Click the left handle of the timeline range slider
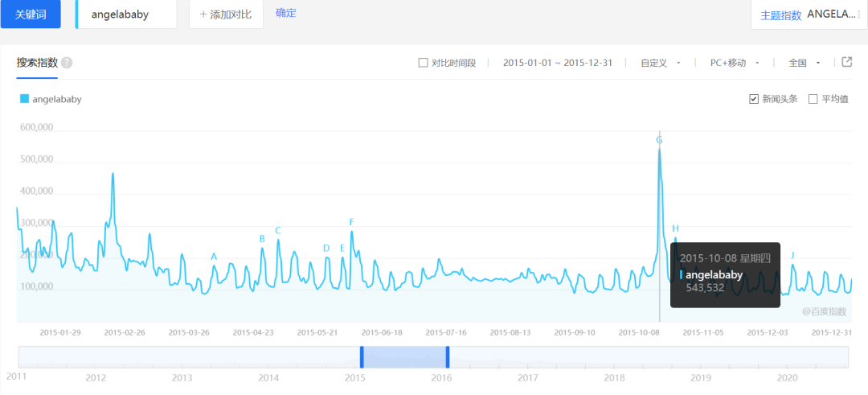The width and height of the screenshot is (868, 395). [x=362, y=357]
